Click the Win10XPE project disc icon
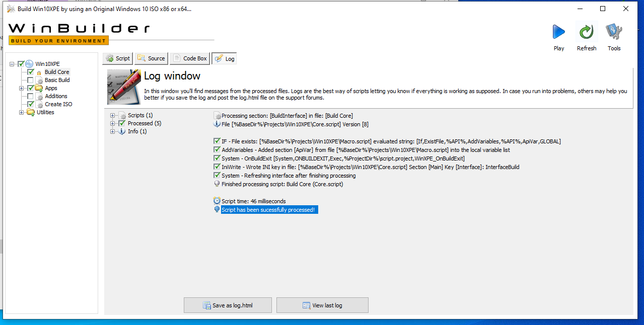Image resolution: width=644 pixels, height=325 pixels. point(29,64)
